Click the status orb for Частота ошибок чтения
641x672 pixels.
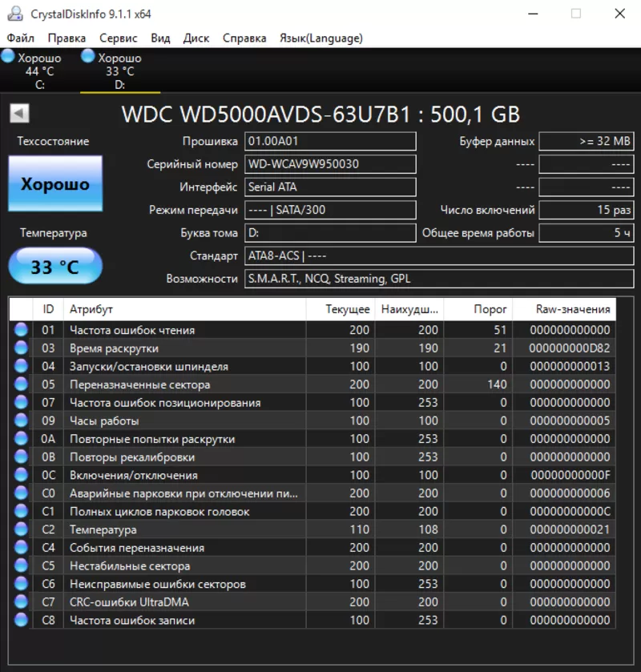click(x=21, y=330)
